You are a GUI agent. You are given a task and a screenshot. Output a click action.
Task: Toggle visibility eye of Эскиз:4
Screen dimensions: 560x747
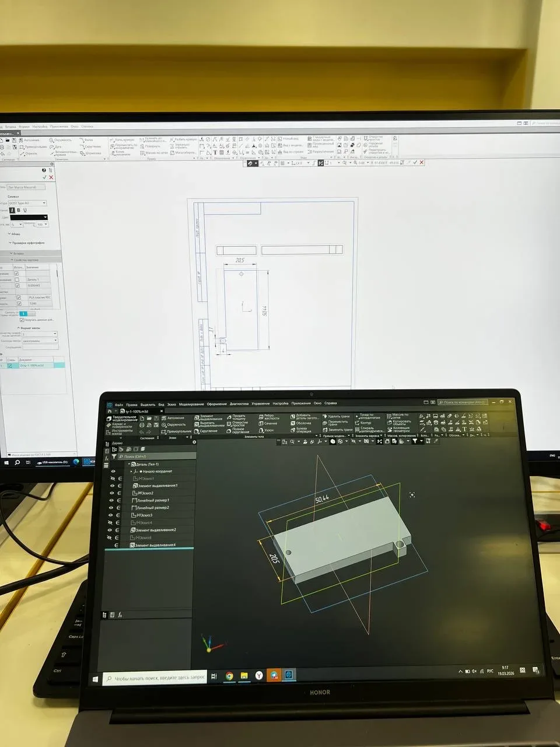pyautogui.click(x=111, y=523)
